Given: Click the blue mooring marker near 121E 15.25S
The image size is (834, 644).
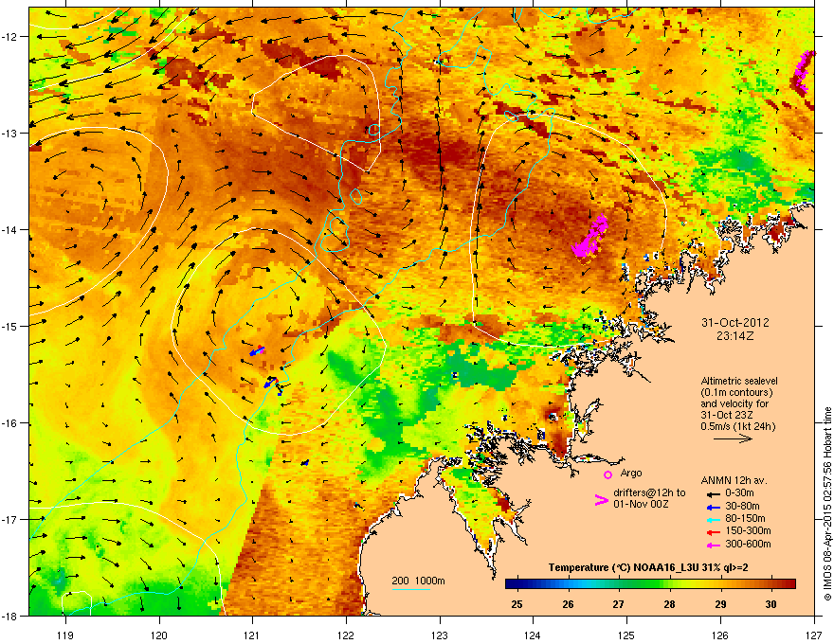Looking at the screenshot, I should coord(257,351).
